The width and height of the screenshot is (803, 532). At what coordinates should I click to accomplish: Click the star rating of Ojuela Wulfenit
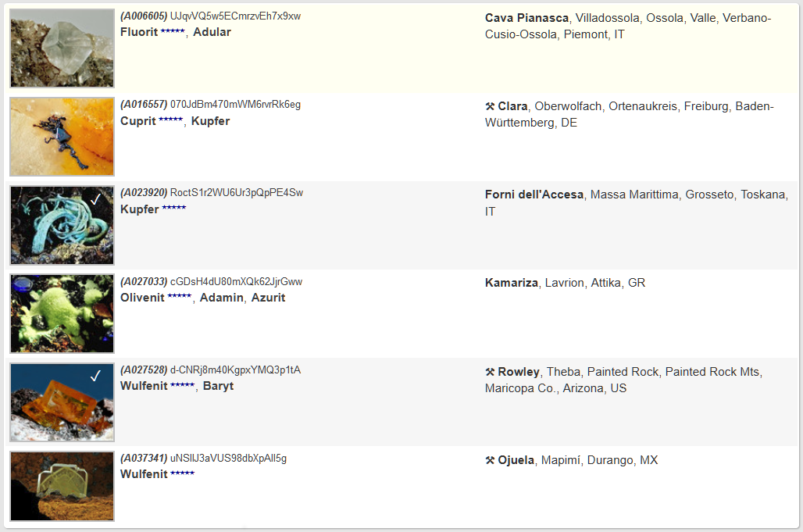pyautogui.click(x=182, y=474)
